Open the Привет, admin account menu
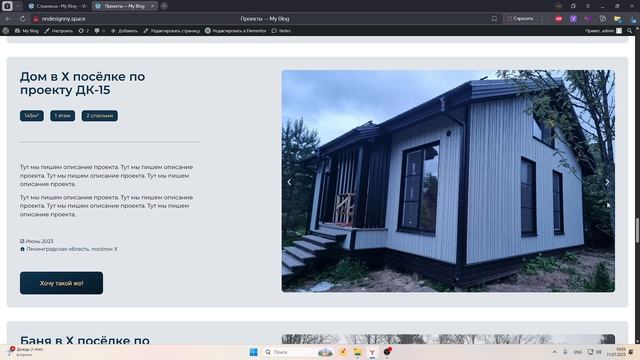640x360 pixels. [x=603, y=31]
